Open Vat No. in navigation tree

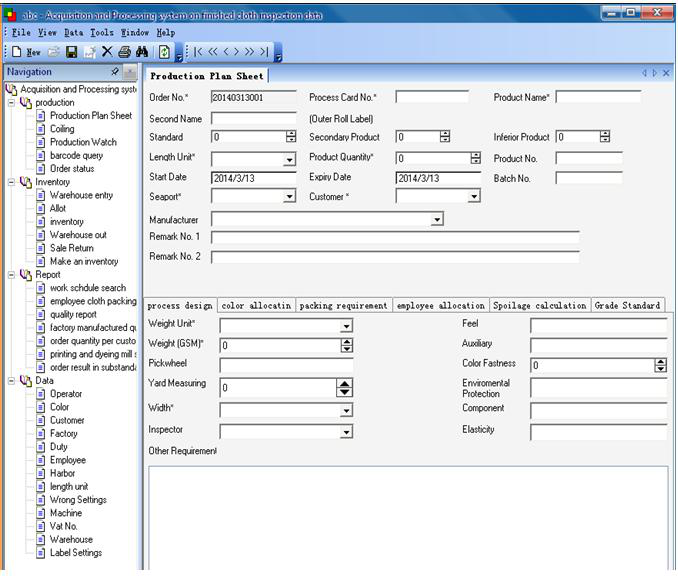(x=64, y=526)
